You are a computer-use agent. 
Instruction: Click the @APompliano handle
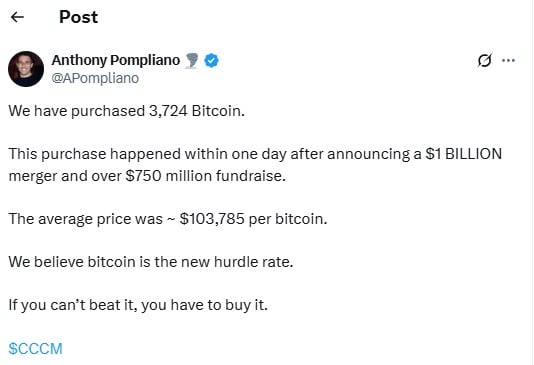coord(95,78)
